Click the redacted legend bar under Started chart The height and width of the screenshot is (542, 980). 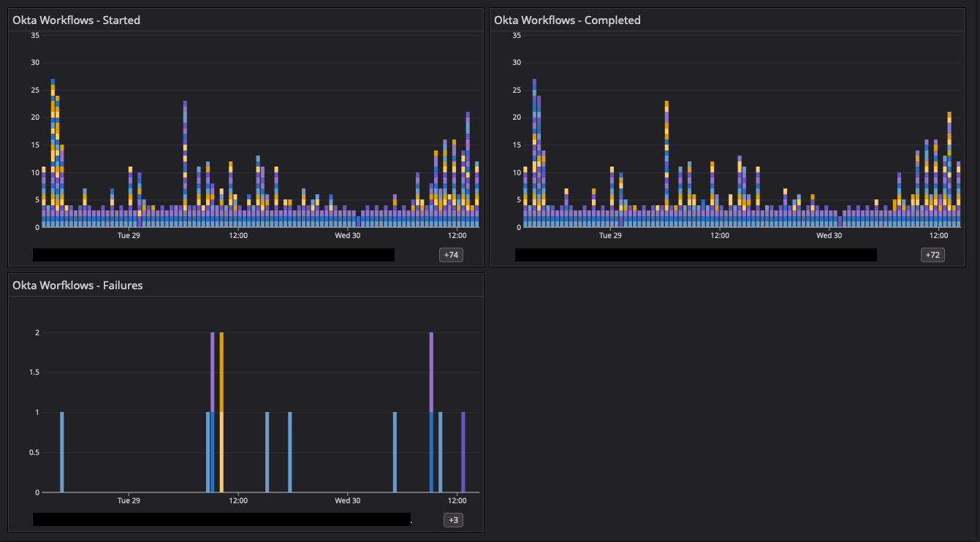point(213,255)
